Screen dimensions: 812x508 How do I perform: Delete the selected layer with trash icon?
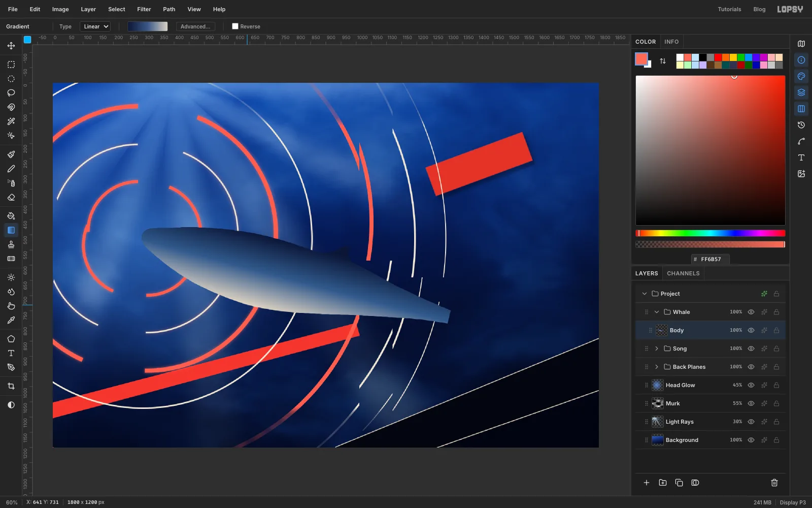coord(774,483)
